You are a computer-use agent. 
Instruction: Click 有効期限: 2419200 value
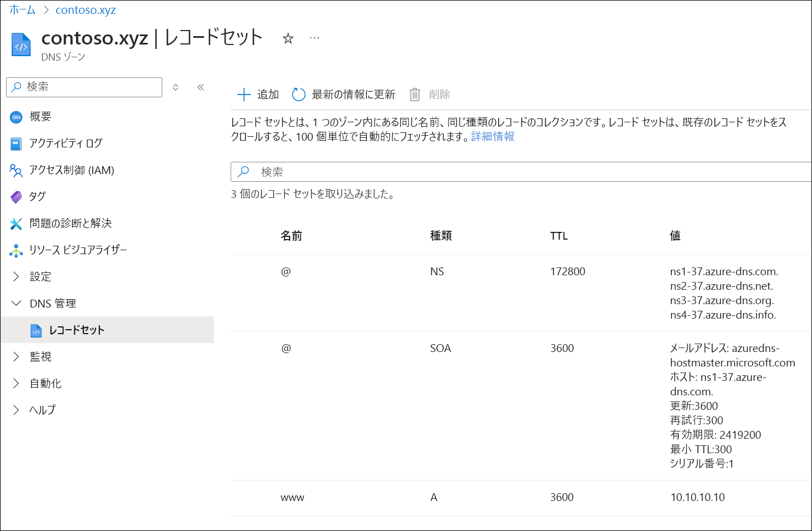tap(716, 435)
